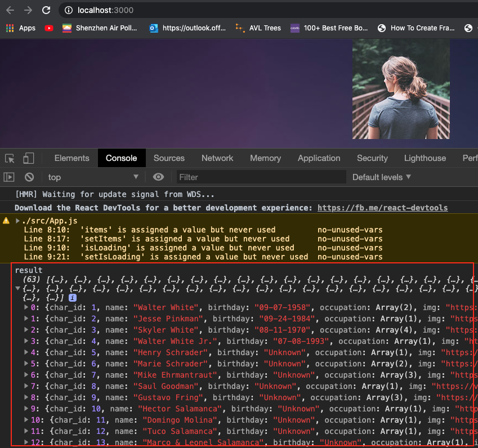Expand the Hector Salamanca object entry
The width and height of the screenshot is (478, 448).
pyautogui.click(x=26, y=409)
